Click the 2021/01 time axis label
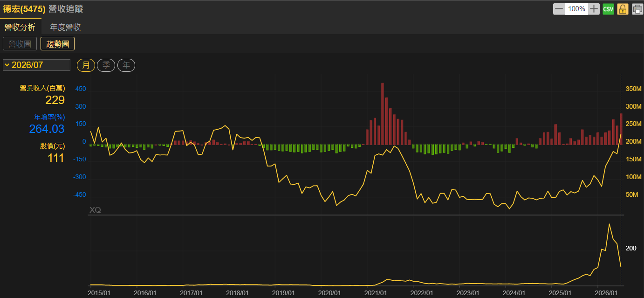 click(376, 293)
